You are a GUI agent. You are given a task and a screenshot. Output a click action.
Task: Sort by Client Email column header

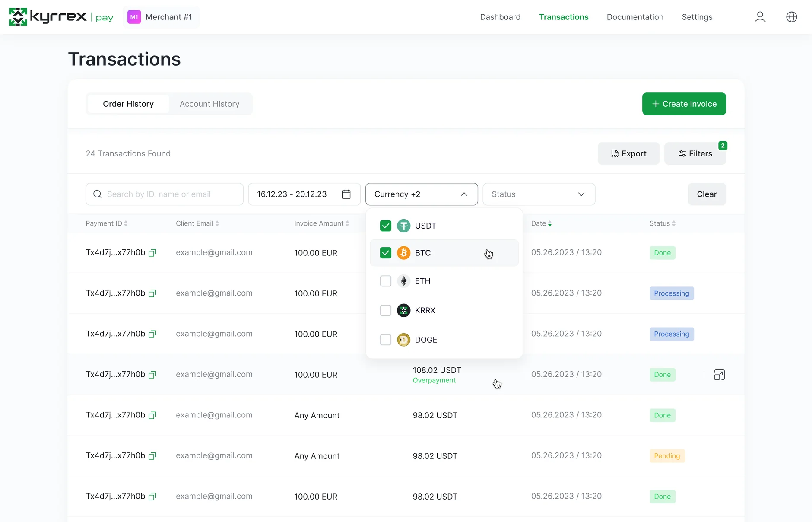pos(197,223)
